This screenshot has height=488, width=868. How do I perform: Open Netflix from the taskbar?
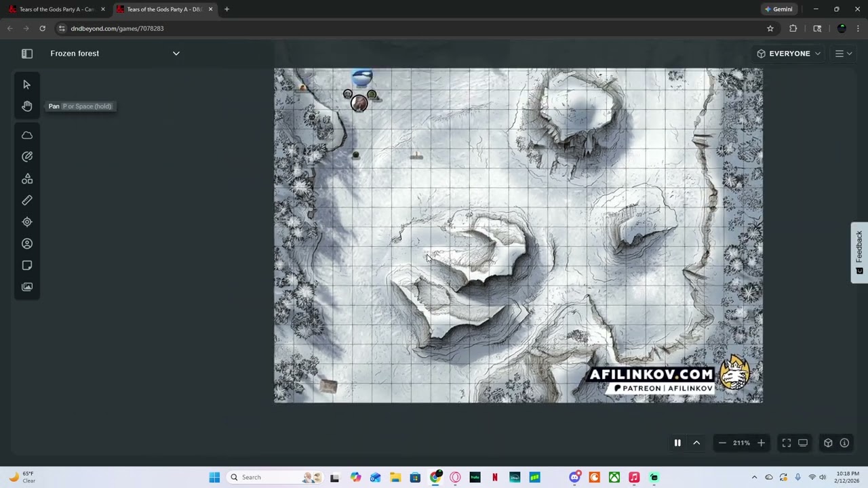click(495, 477)
